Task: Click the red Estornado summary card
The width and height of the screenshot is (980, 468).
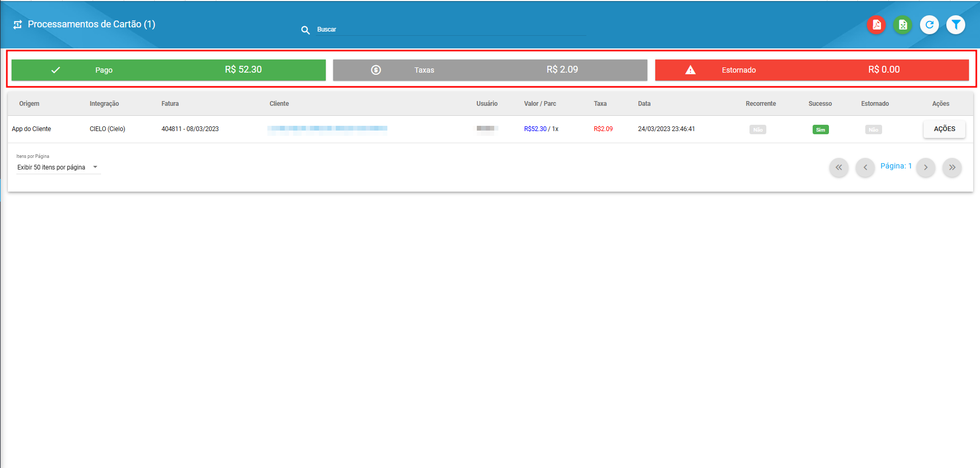Action: (x=812, y=70)
